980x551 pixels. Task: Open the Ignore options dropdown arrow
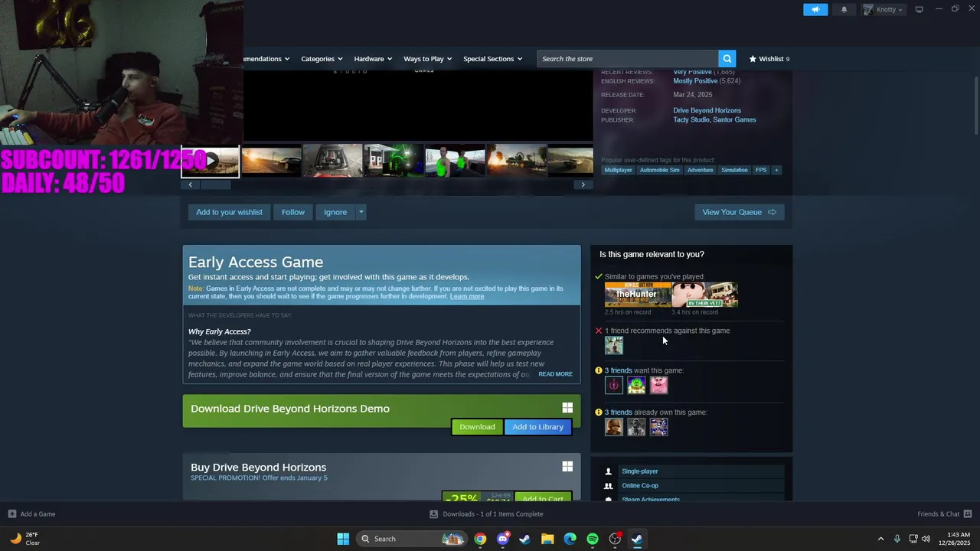pos(361,212)
